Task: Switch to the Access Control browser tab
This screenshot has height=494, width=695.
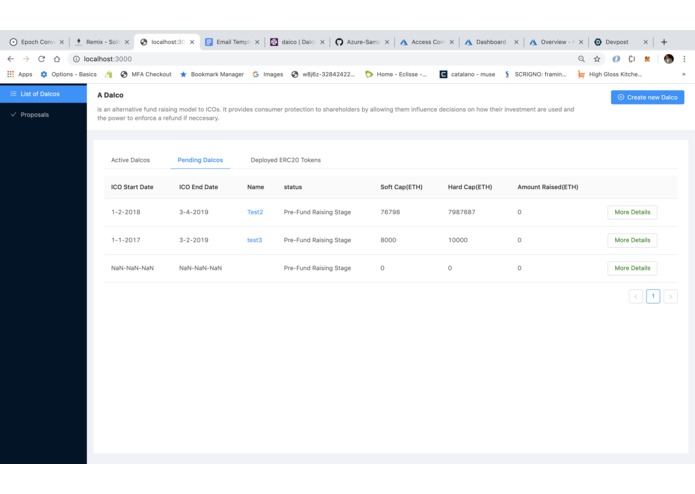Action: pos(427,42)
